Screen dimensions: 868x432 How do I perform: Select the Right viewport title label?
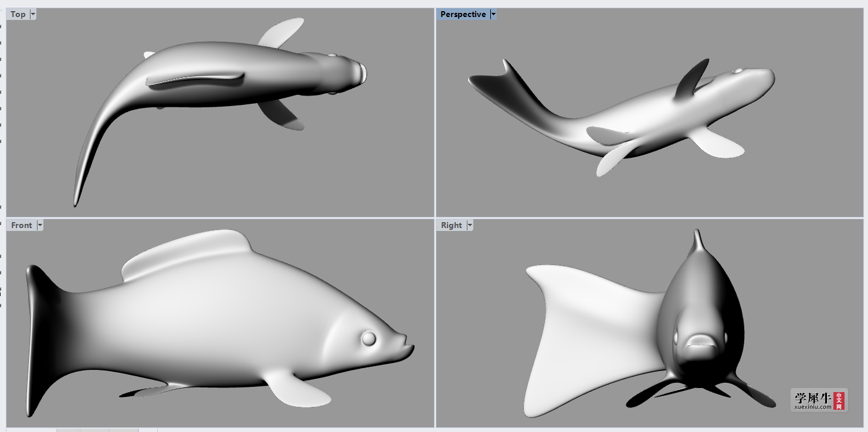(452, 225)
